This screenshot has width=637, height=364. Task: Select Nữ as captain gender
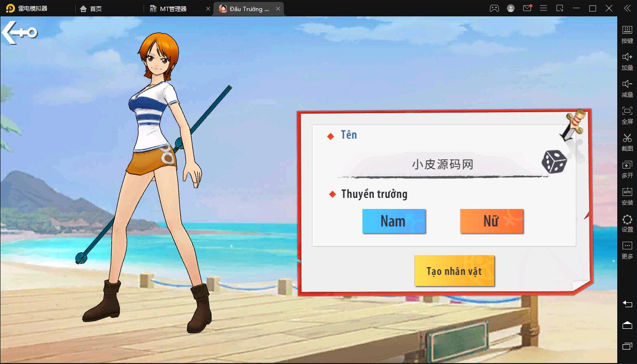(491, 221)
